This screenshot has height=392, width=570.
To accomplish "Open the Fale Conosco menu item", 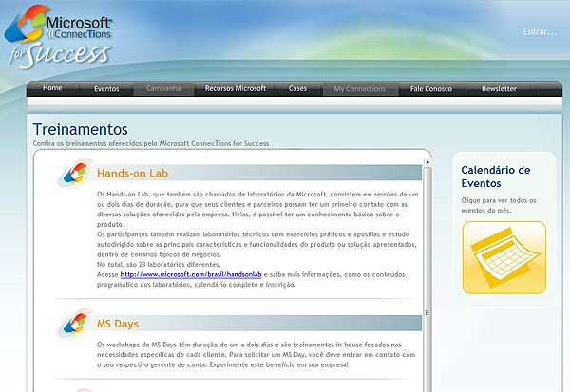I will click(431, 89).
